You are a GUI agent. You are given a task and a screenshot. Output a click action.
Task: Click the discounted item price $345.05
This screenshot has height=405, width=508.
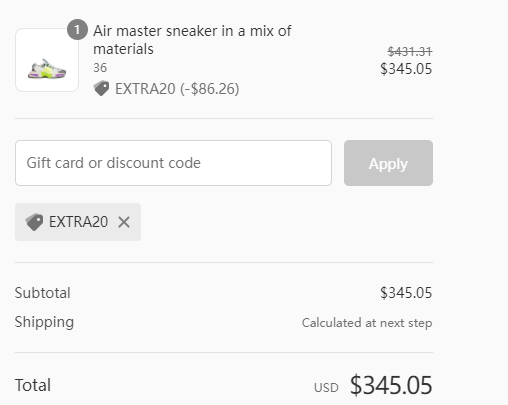click(x=406, y=69)
